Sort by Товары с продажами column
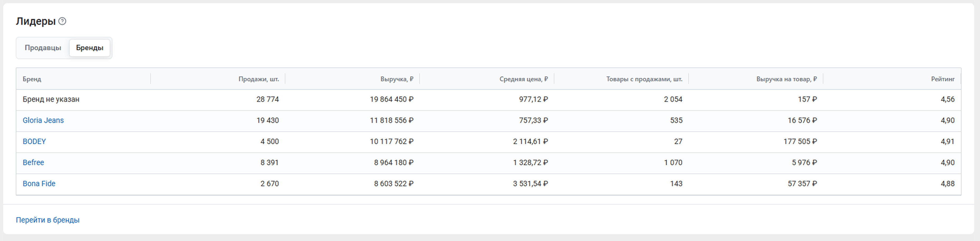This screenshot has width=980, height=241. [x=644, y=79]
